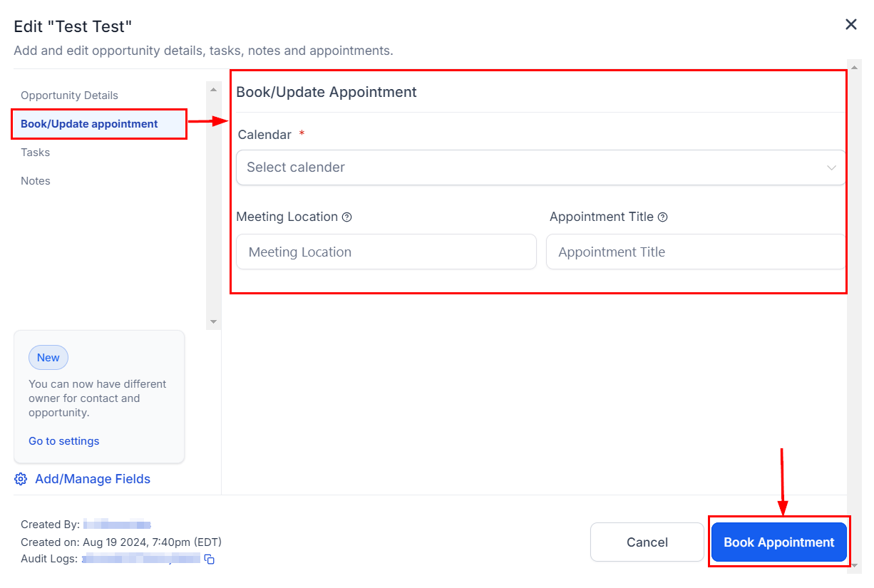
Task: Open the Add/Manage Fields link
Action: [93, 479]
